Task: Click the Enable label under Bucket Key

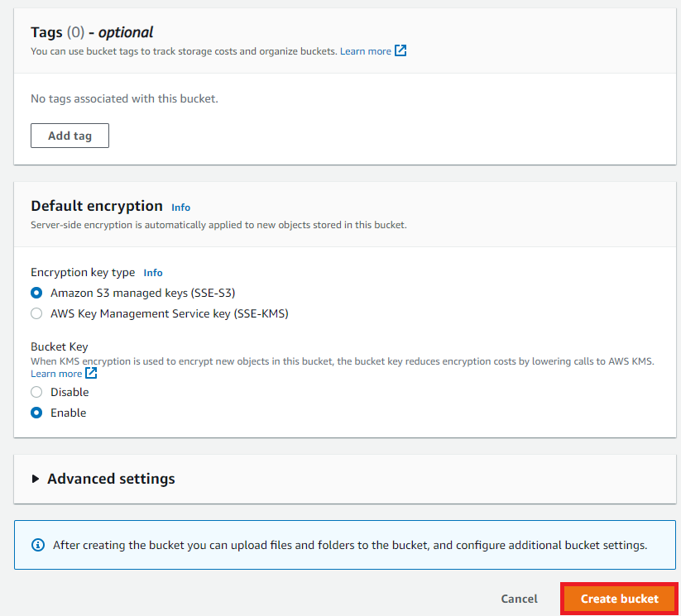Action: tap(68, 413)
